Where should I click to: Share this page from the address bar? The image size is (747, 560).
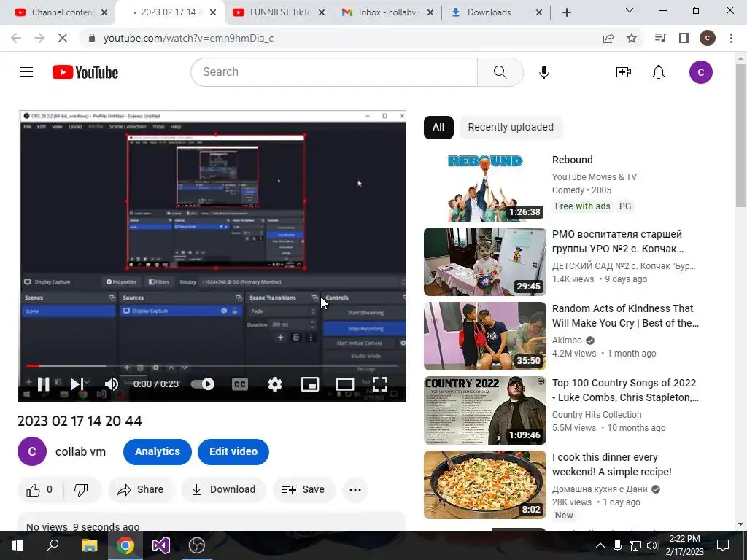(608, 38)
